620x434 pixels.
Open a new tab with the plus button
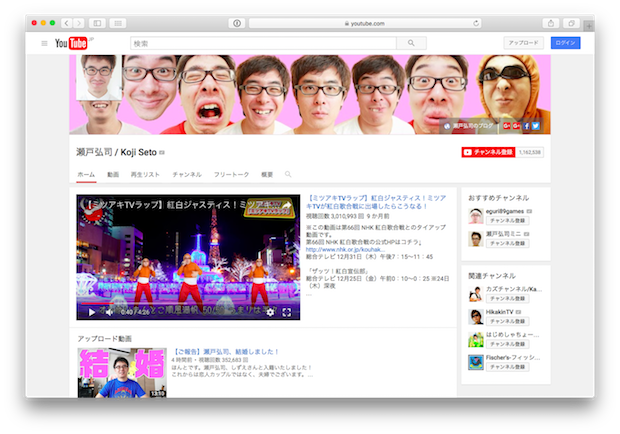(589, 26)
